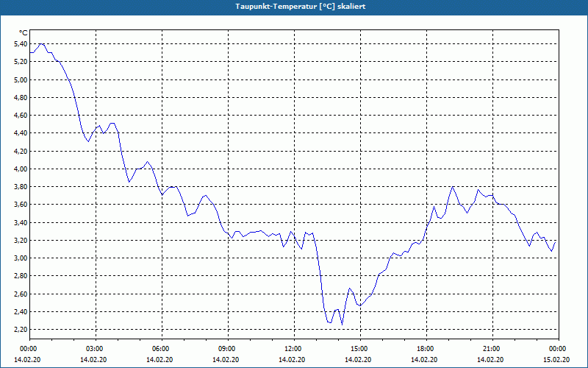This screenshot has width=588, height=368.
Task: Click the 3,60 y-axis value
Action: tap(21, 205)
